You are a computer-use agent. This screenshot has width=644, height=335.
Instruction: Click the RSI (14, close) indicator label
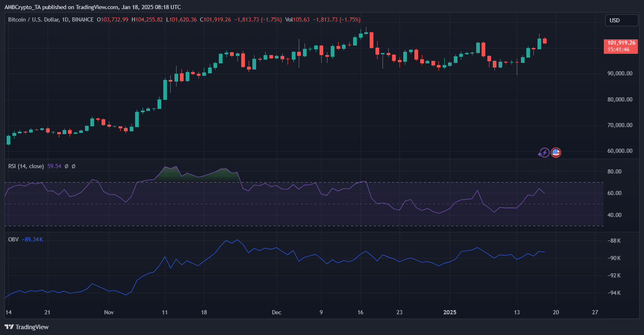(x=25, y=166)
